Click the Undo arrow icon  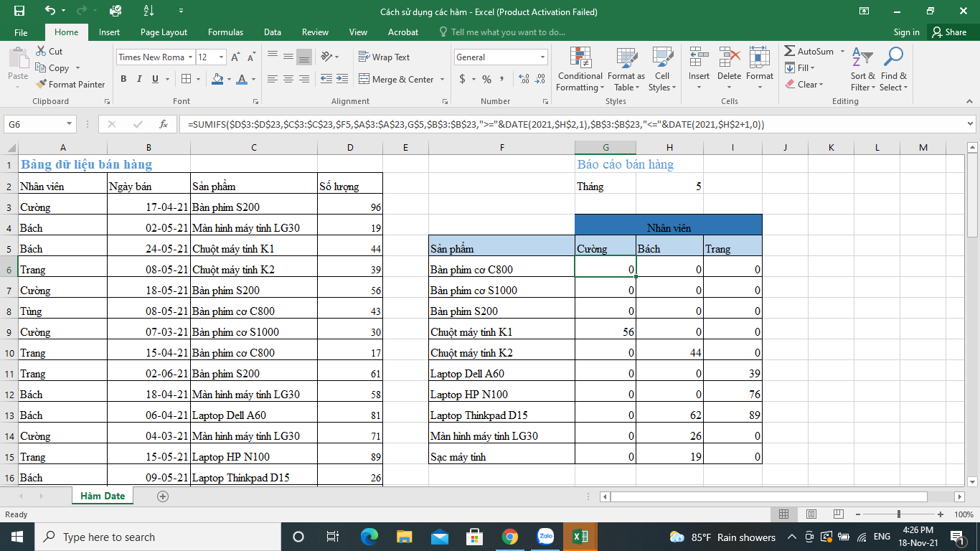tap(50, 11)
